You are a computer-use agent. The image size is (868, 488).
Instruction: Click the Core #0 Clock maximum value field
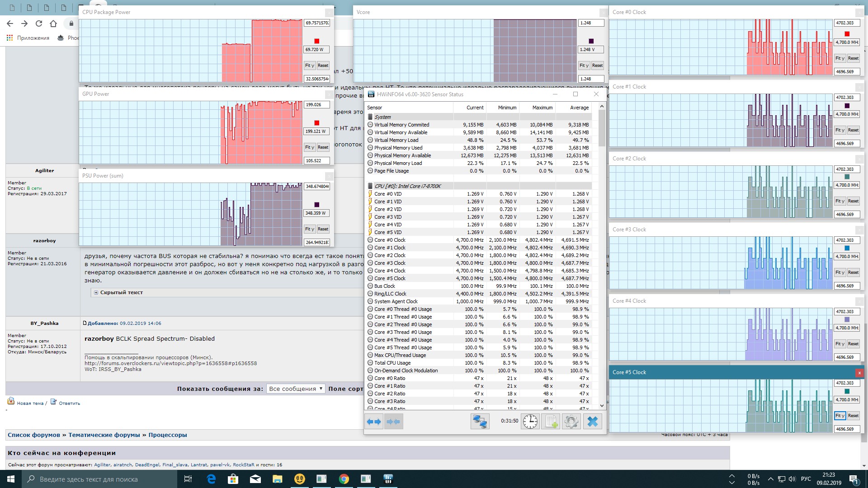pyautogui.click(x=846, y=23)
